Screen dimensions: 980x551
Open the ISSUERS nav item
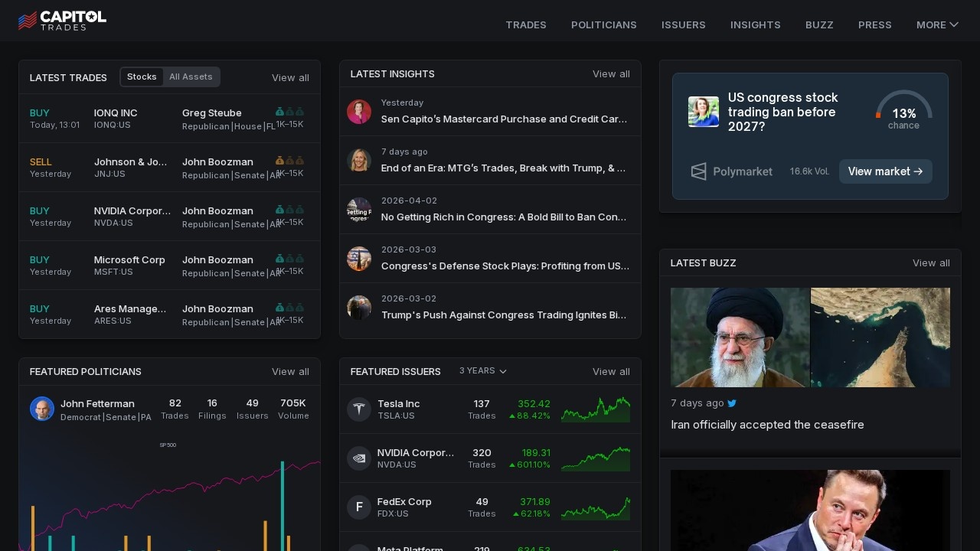point(684,24)
